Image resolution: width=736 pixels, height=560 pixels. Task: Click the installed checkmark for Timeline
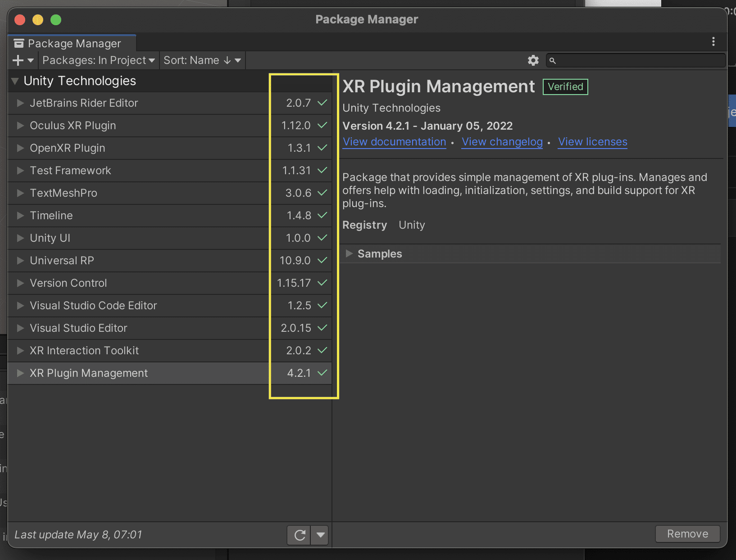322,215
